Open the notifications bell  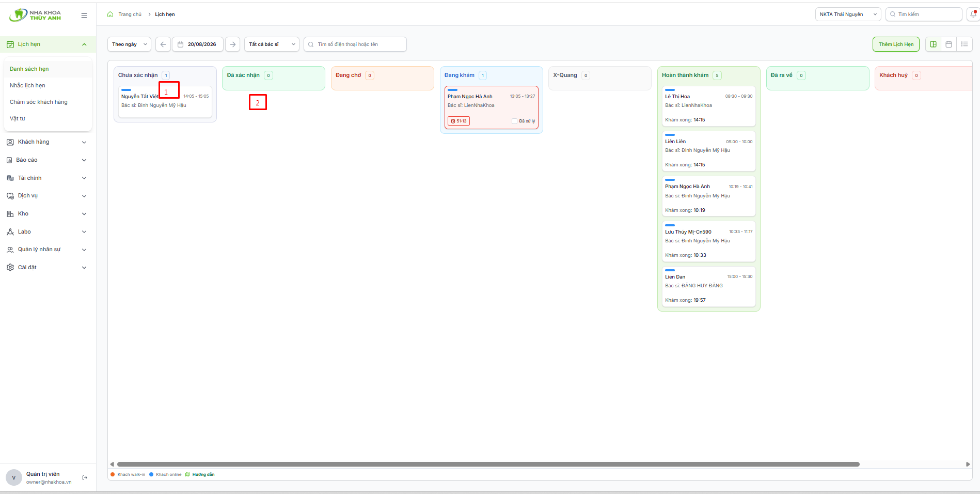pos(973,14)
